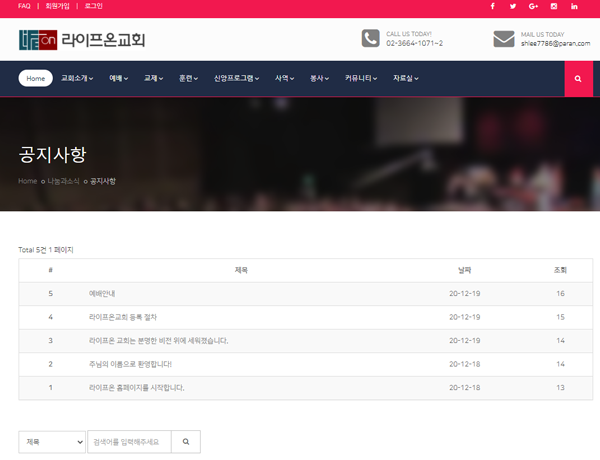Click the email address shlee7786@paran.com
600x460 pixels.
(555, 44)
